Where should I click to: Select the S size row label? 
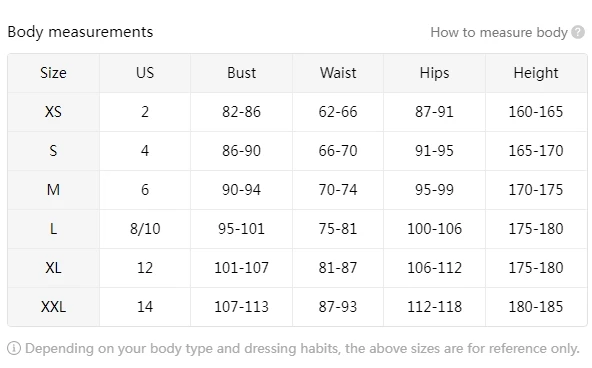53,151
